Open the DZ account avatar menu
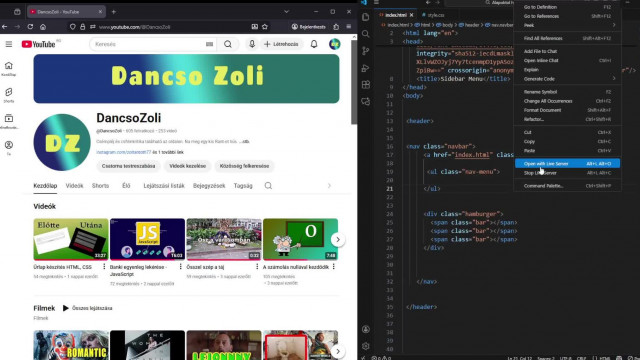This screenshot has width=640, height=360. click(x=335, y=44)
